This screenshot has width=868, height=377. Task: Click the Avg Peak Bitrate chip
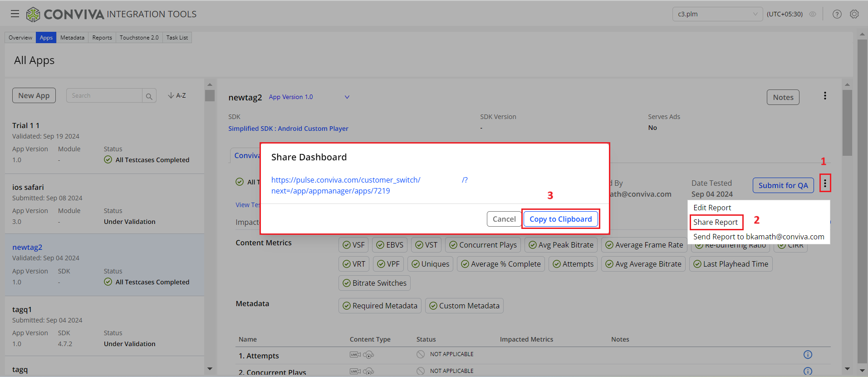click(561, 245)
